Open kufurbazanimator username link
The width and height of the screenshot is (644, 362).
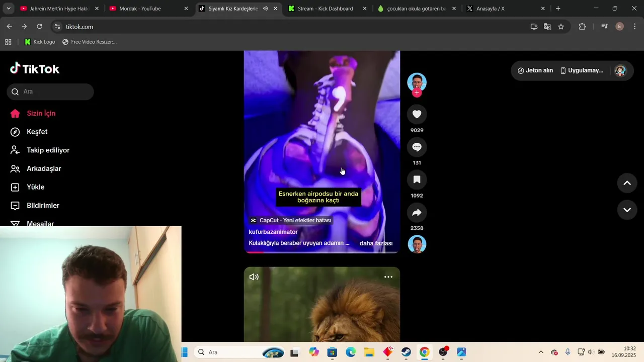[x=273, y=232]
